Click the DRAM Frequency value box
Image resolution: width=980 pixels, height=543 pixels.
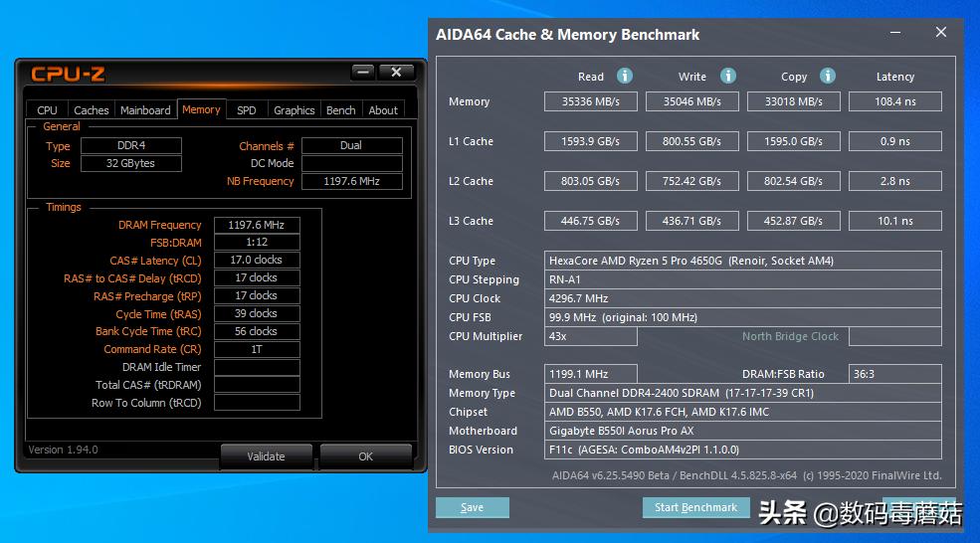[x=257, y=225]
